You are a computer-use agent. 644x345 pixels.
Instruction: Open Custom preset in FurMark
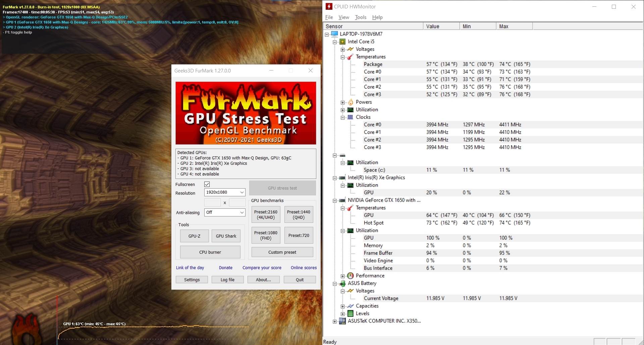click(282, 252)
